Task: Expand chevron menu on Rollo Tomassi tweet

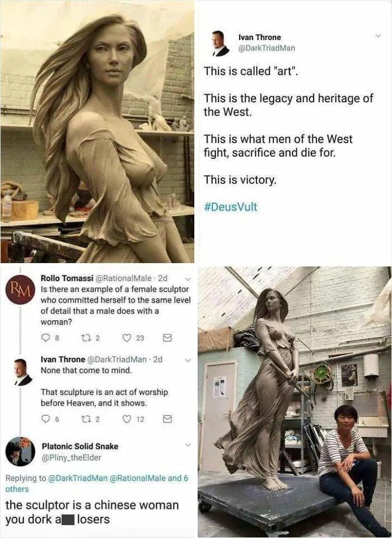Action: [x=188, y=279]
